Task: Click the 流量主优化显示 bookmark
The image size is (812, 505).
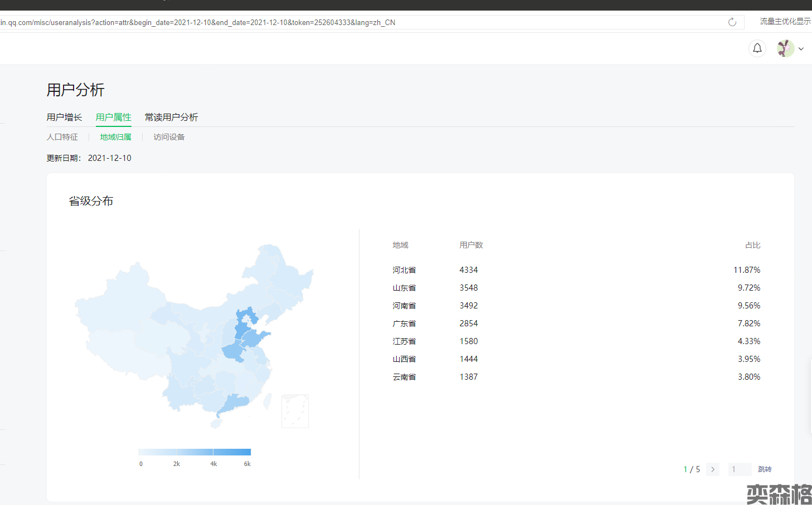Action: pyautogui.click(x=785, y=22)
